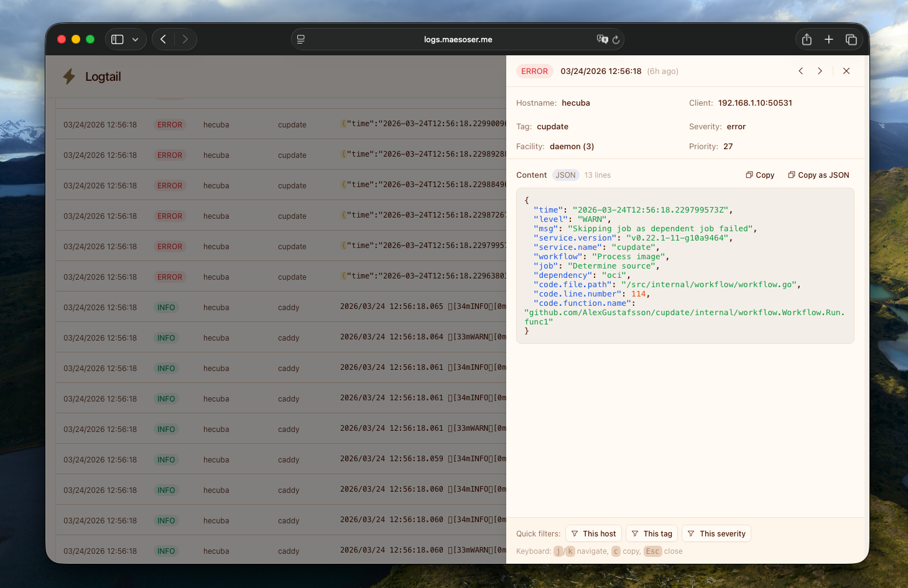Viewport: 908px width, 588px height.
Task: Open the Safari Share button
Action: [807, 39]
